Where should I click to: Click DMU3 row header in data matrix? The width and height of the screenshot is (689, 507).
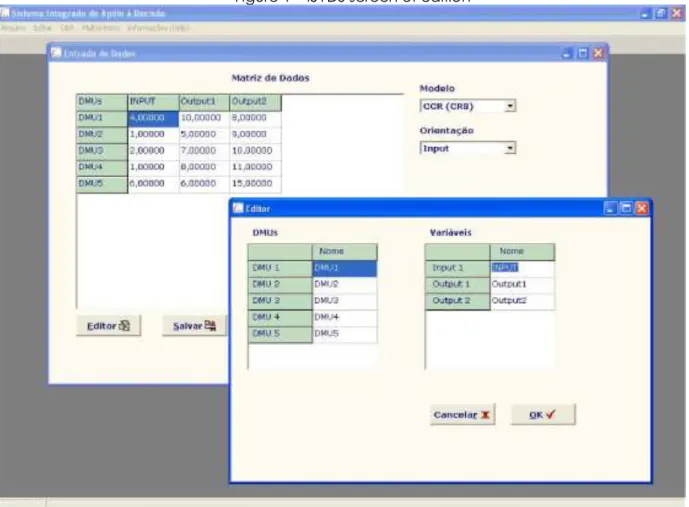point(102,151)
